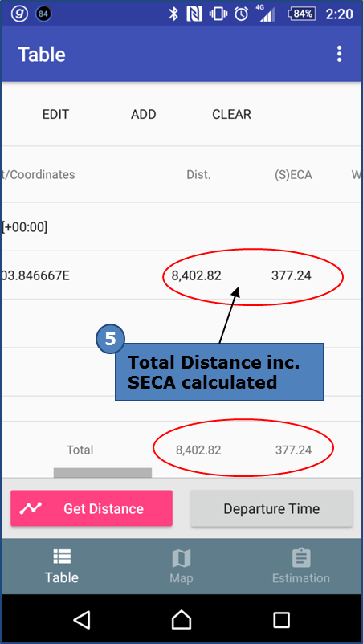Select the CLEAR action
The height and width of the screenshot is (644, 363).
pyautogui.click(x=231, y=114)
